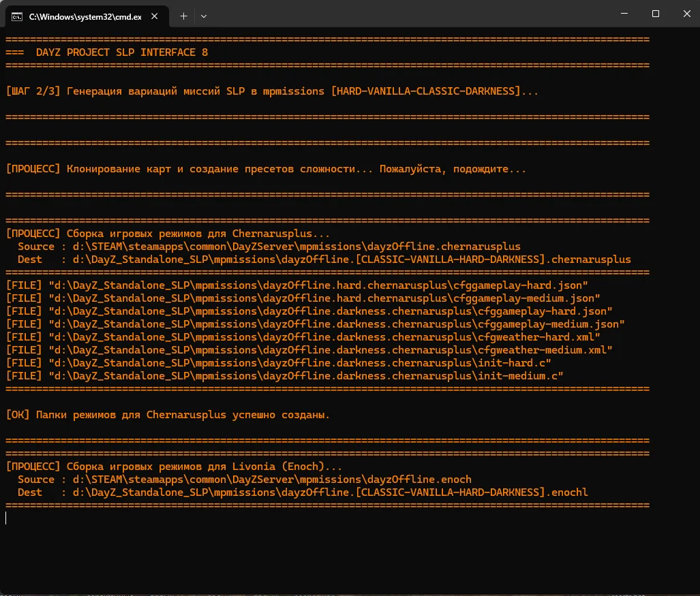Screen dimensions: 700x596
Task: Close the cmd.exe tab
Action: [x=155, y=16]
